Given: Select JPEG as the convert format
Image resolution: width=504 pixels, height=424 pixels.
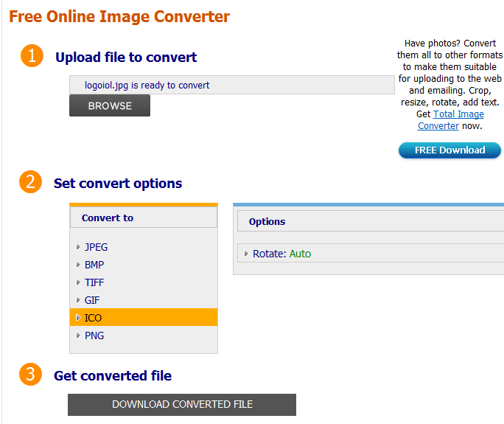Looking at the screenshot, I should pos(96,247).
